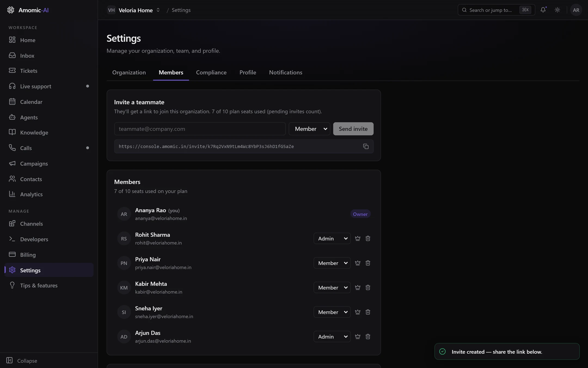
Task: Go to Campaigns section
Action: tap(49, 164)
